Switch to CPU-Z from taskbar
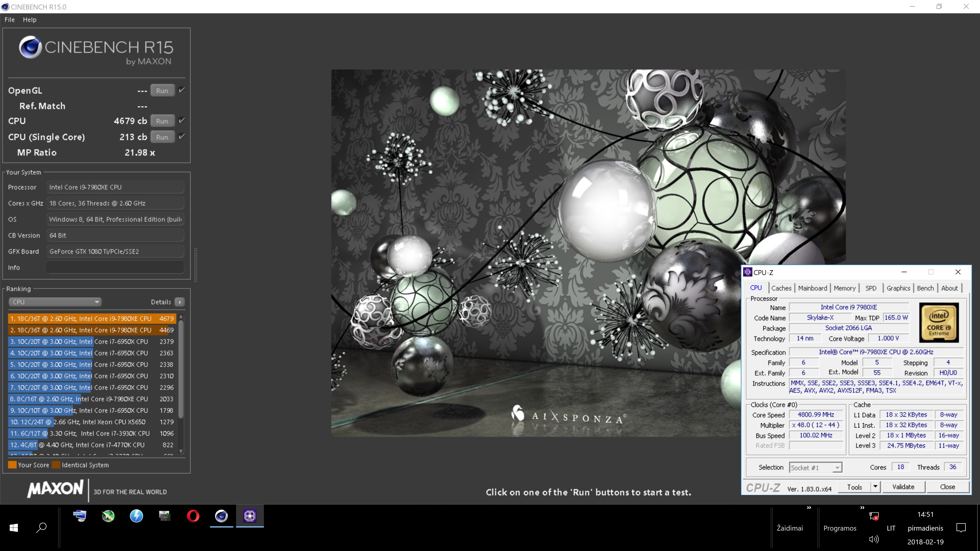This screenshot has height=551, width=980. 250,516
